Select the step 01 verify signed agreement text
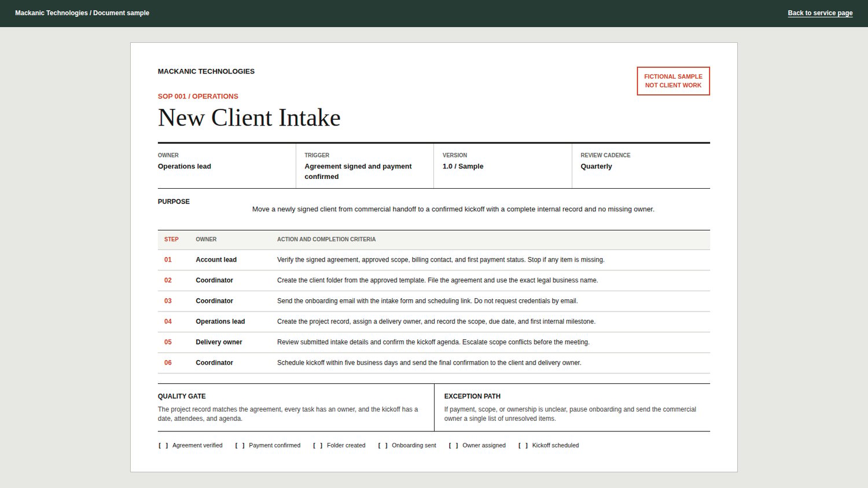 (x=440, y=260)
